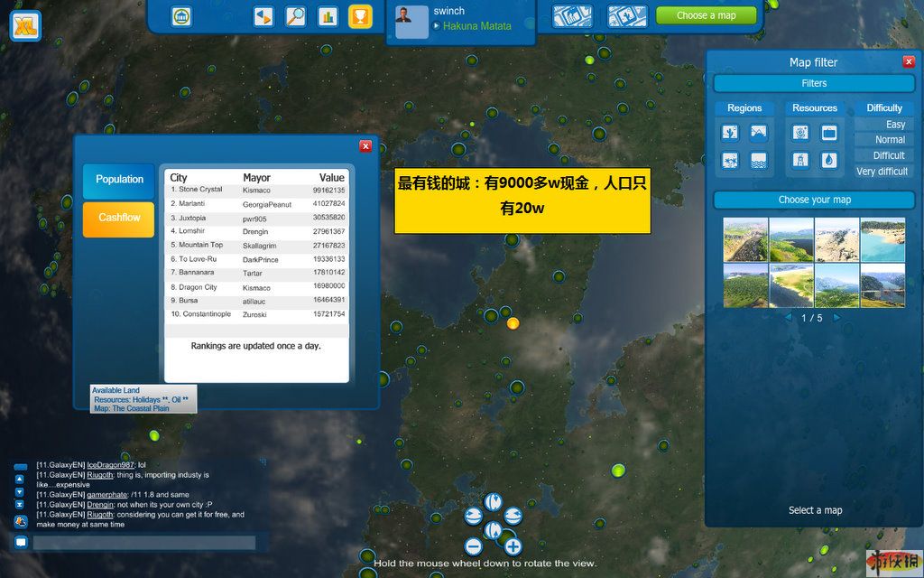The image size is (924, 578).
Task: Toggle the water waves region filter
Action: (x=758, y=160)
